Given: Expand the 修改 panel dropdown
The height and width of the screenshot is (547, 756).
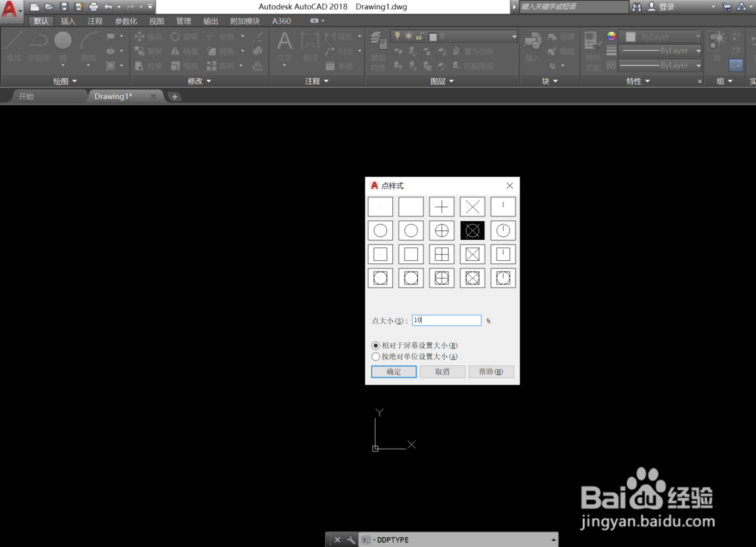Looking at the screenshot, I should (x=199, y=81).
